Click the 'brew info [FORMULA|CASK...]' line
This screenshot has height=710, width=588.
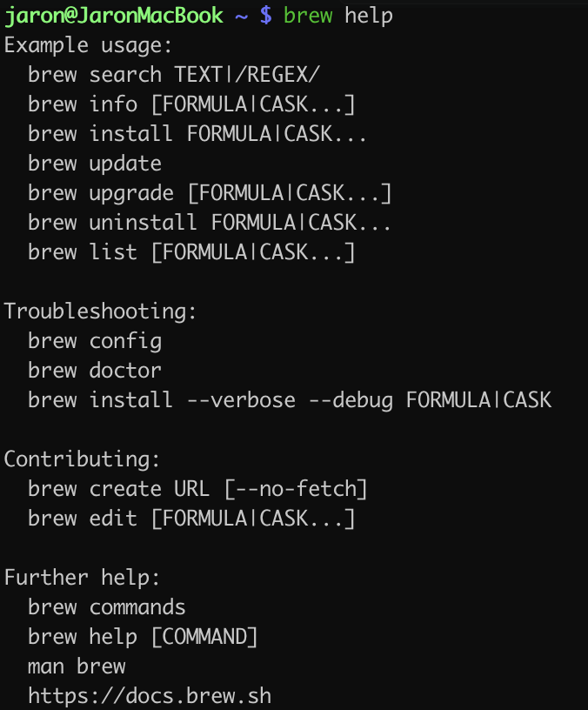coord(191,104)
